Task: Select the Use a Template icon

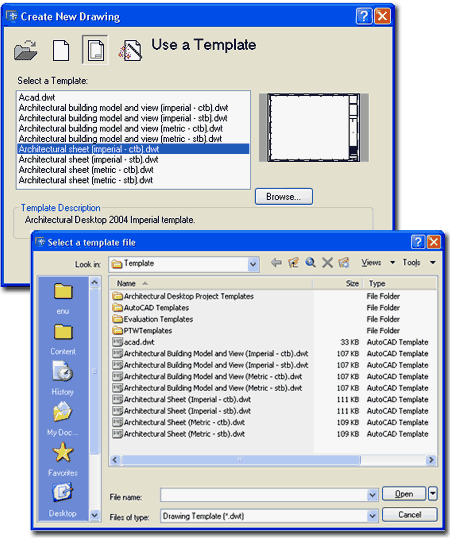Action: point(95,50)
